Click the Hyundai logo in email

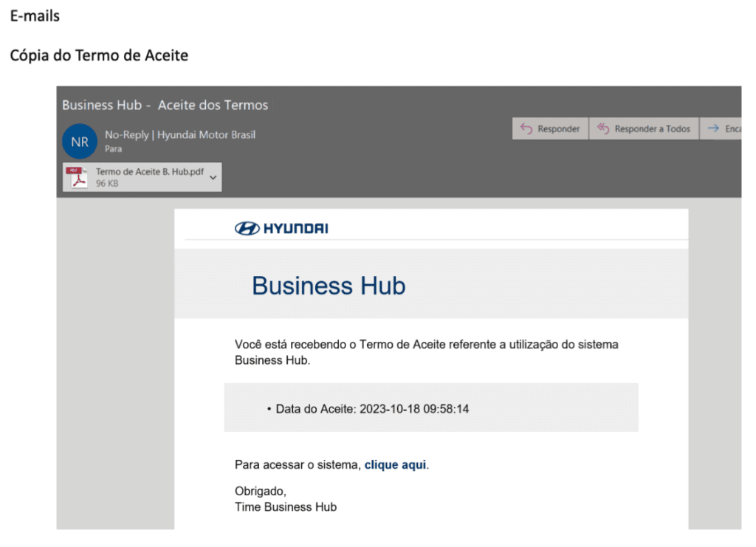tap(281, 228)
